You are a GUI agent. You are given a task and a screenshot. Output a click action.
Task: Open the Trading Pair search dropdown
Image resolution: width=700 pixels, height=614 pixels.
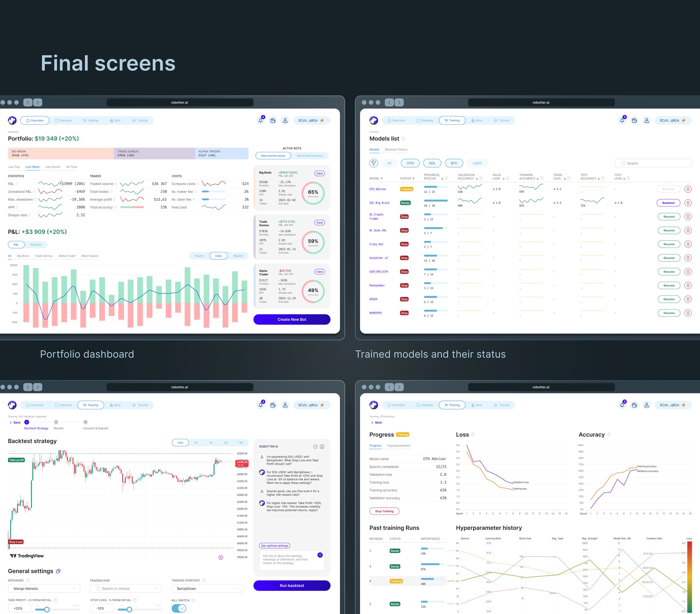(126, 588)
